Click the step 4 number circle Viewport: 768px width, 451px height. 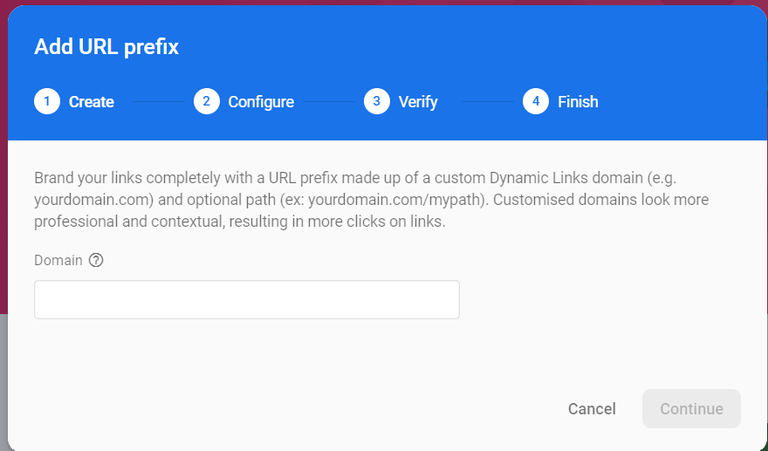[x=536, y=102]
